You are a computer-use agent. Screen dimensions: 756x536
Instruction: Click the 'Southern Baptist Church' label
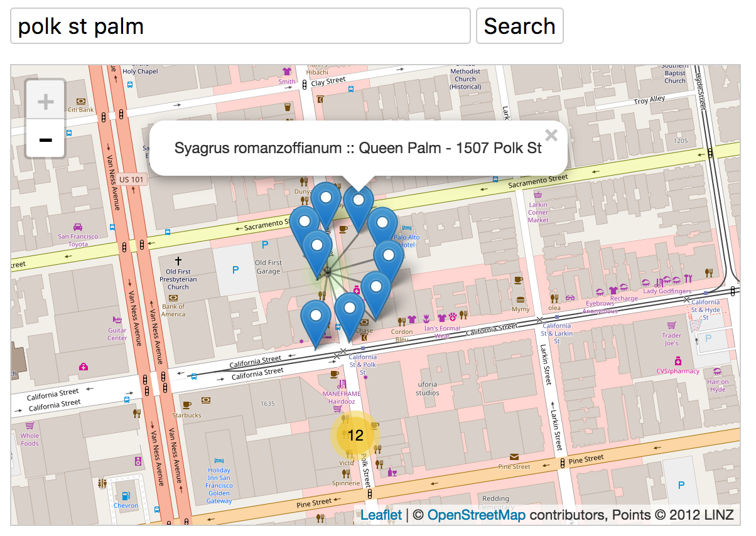click(x=675, y=73)
